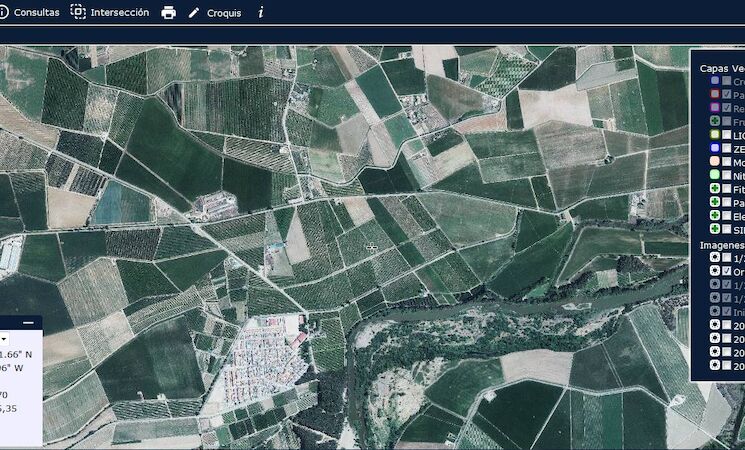The image size is (745, 450).
Task: Open the Consultas menu label
Action: pos(37,13)
